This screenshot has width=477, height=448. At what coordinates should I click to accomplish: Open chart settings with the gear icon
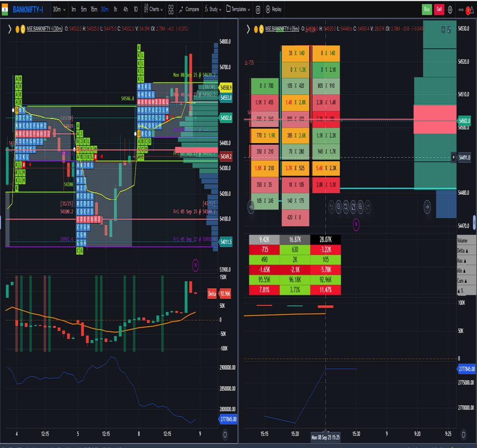(449, 9)
